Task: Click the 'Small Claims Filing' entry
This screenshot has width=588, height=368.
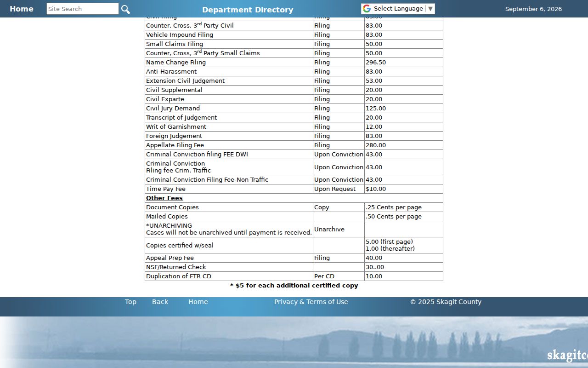Action: [x=175, y=44]
